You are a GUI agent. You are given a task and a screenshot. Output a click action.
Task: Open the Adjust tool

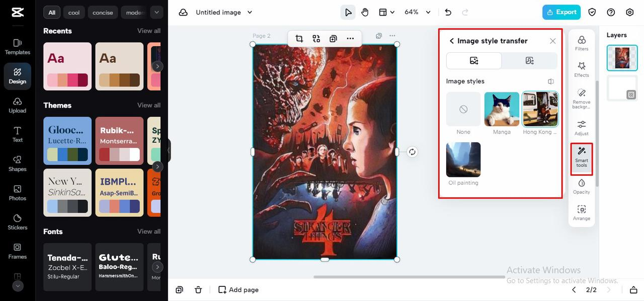tap(582, 128)
